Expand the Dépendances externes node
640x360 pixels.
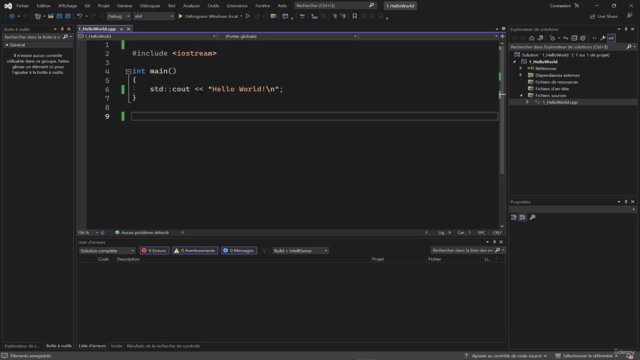point(521,75)
